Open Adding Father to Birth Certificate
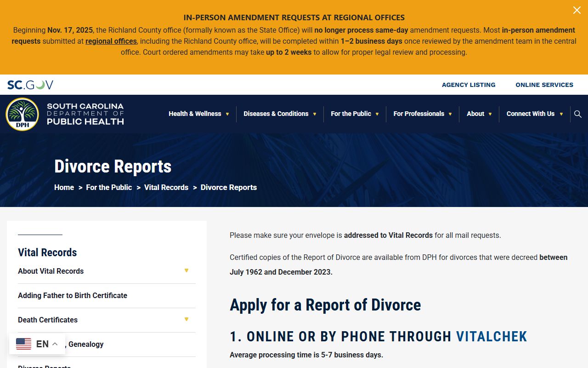The width and height of the screenshot is (588, 368). point(73,295)
